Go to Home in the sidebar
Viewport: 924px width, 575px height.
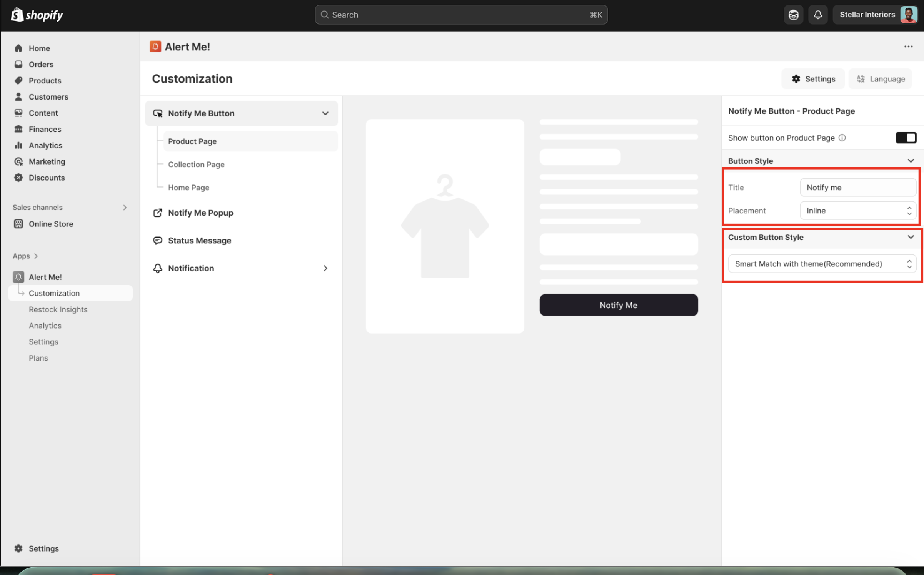coord(39,48)
